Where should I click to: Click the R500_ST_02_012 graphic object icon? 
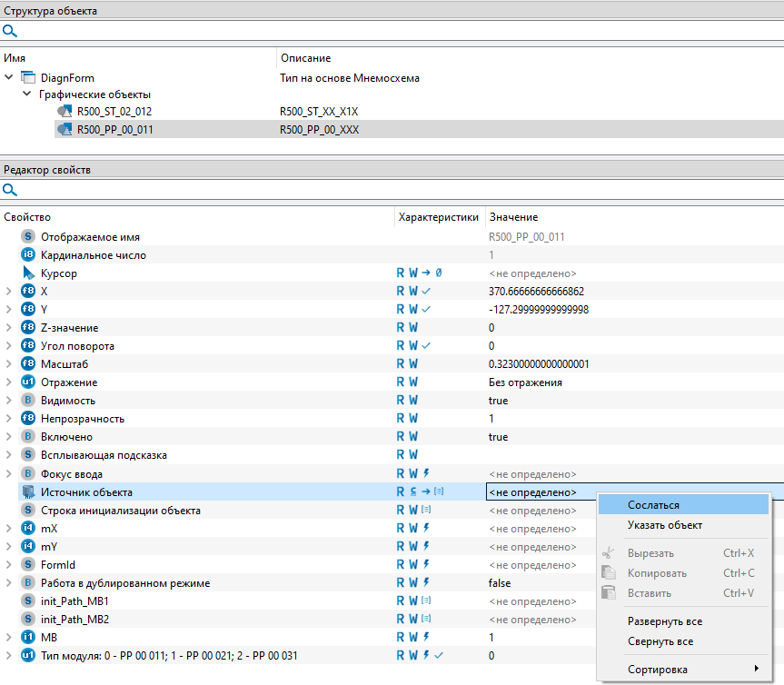65,111
